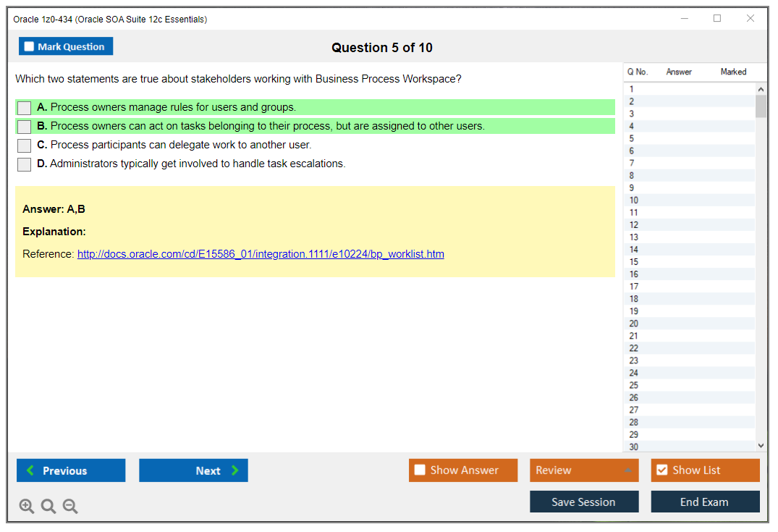Check option D about administrators
Image resolution: width=778 pixels, height=532 pixels.
(25, 164)
